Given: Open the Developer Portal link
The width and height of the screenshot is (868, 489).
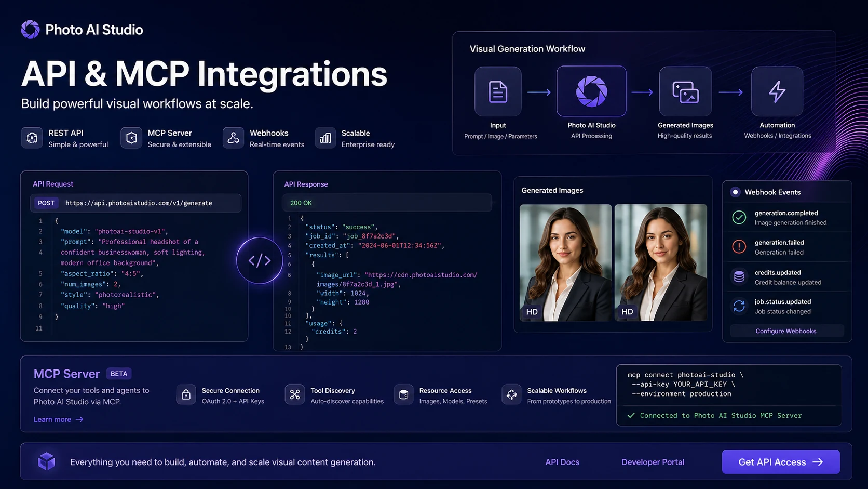Looking at the screenshot, I should (x=653, y=462).
